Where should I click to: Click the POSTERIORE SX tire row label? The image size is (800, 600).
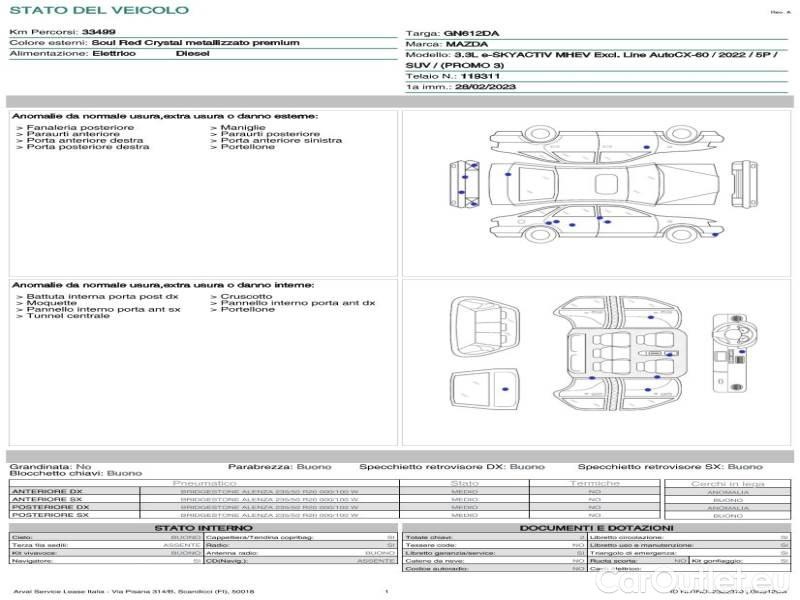coord(50,515)
